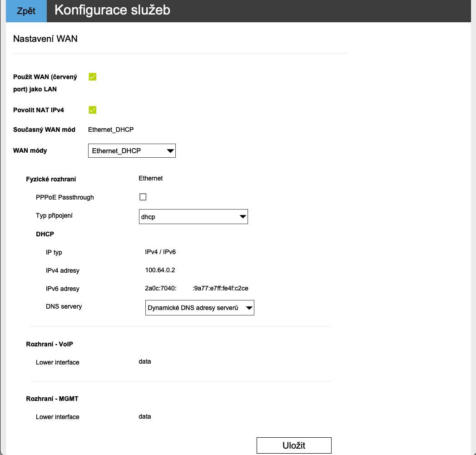Click the DHCP subsection label
Image resolution: width=476 pixels, height=455 pixels.
click(x=45, y=234)
